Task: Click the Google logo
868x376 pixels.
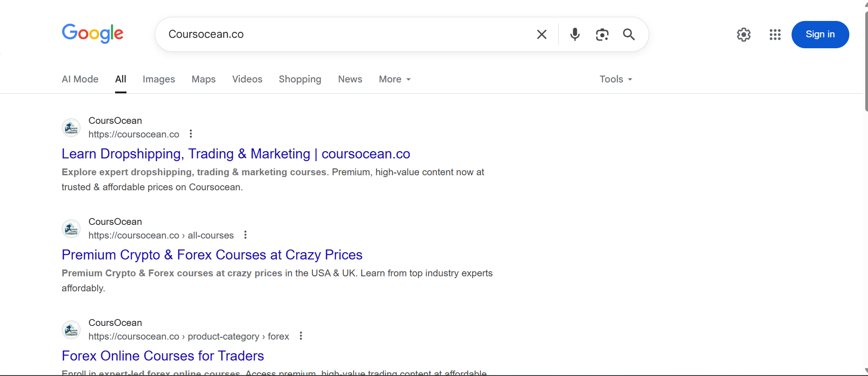Action: tap(93, 34)
